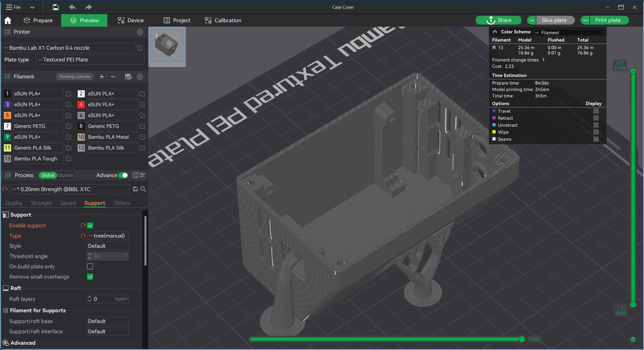
Task: Reset the support Type setting
Action: (x=83, y=236)
